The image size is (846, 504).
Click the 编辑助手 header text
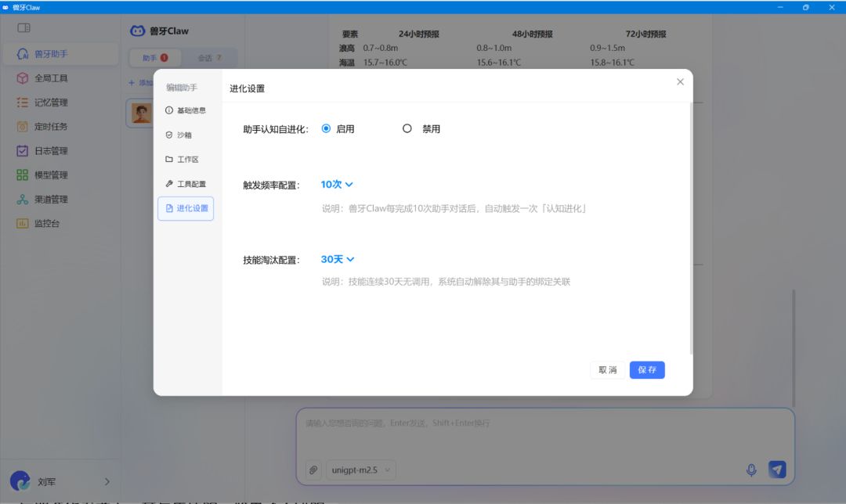click(x=181, y=88)
